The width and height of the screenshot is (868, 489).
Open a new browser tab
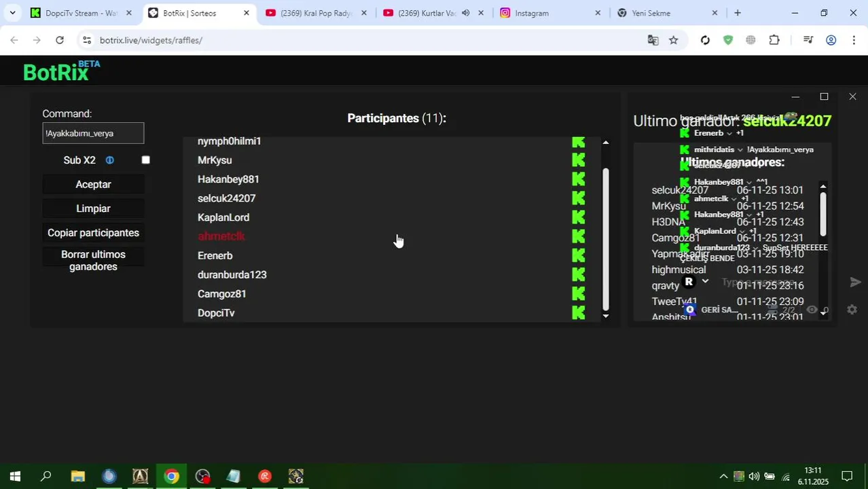tap(737, 13)
